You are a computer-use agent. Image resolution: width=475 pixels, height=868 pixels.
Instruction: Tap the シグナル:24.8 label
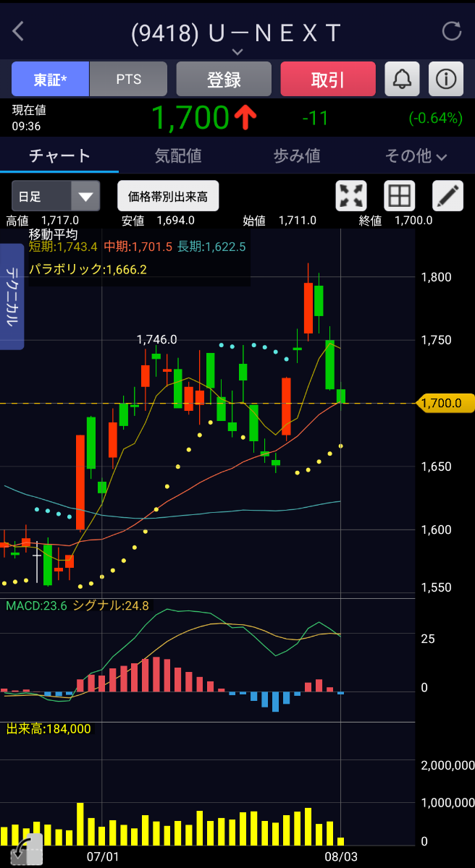pyautogui.click(x=111, y=605)
